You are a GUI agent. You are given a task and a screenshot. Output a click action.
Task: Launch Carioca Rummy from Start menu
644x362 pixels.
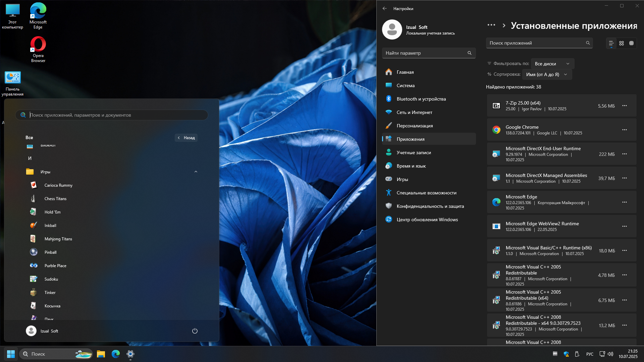point(112,185)
